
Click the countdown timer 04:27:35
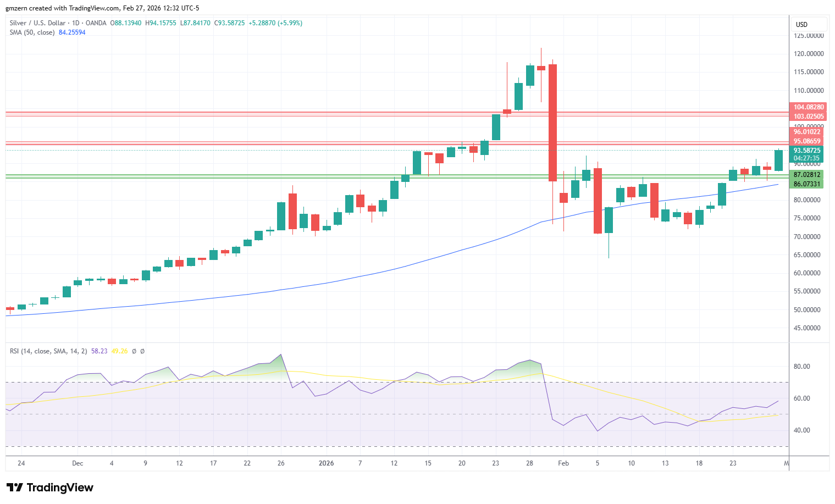[806, 158]
